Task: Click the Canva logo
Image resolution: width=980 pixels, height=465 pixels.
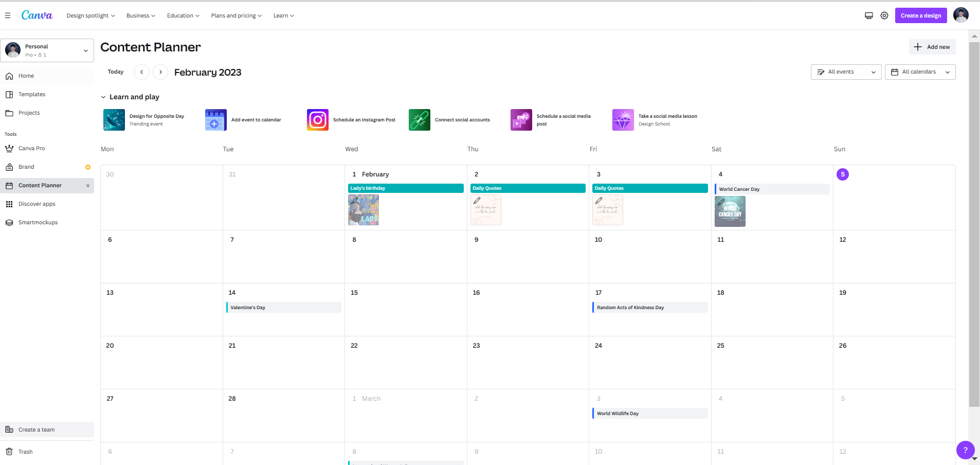Action: pos(37,15)
